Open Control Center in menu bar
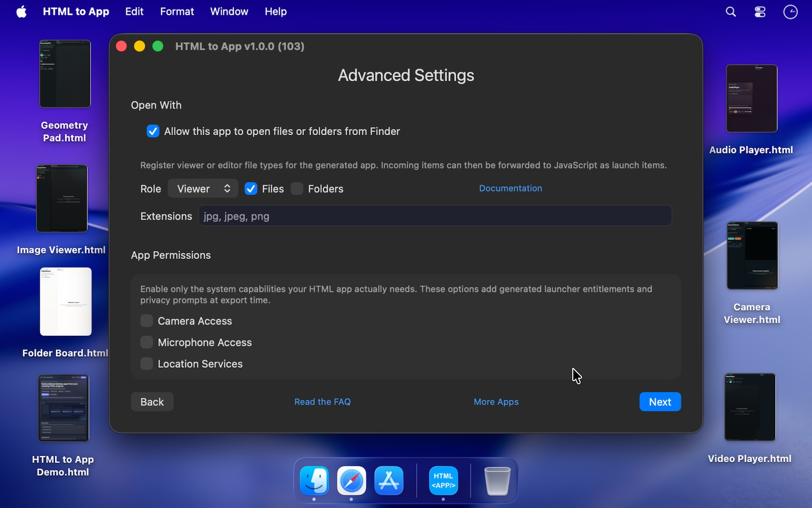This screenshot has width=812, height=508. click(x=760, y=12)
